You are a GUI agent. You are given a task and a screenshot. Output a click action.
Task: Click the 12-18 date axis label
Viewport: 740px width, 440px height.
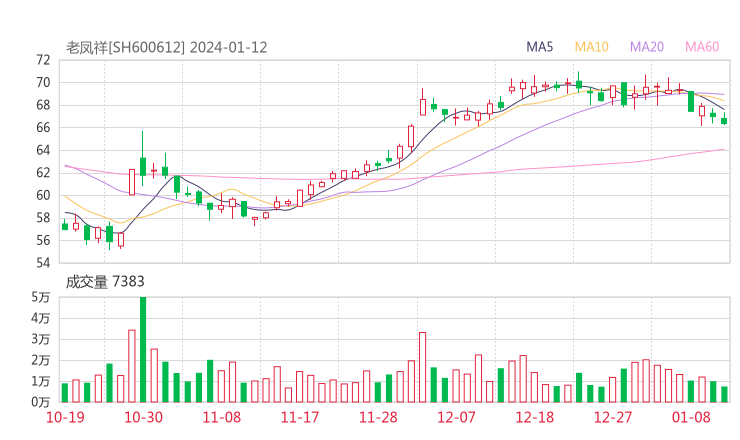pos(535,417)
